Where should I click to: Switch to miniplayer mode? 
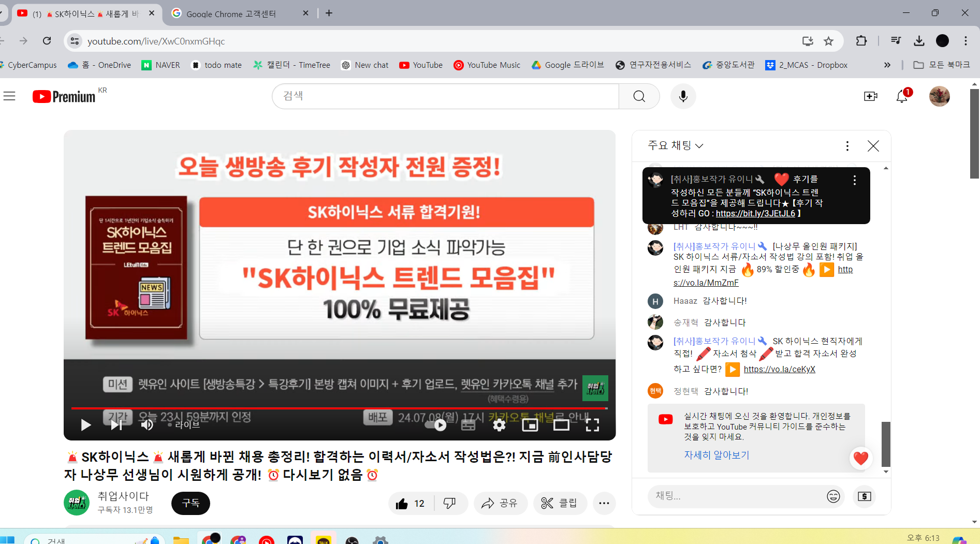click(530, 425)
